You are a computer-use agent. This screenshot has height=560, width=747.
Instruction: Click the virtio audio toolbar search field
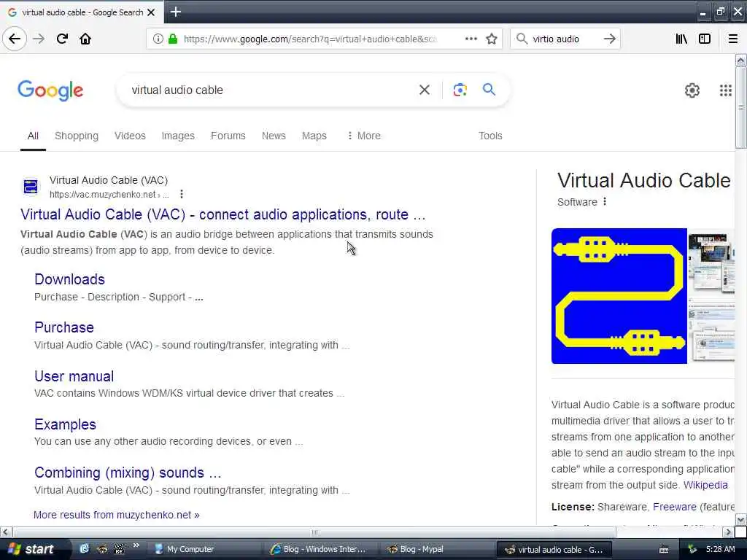[565, 39]
